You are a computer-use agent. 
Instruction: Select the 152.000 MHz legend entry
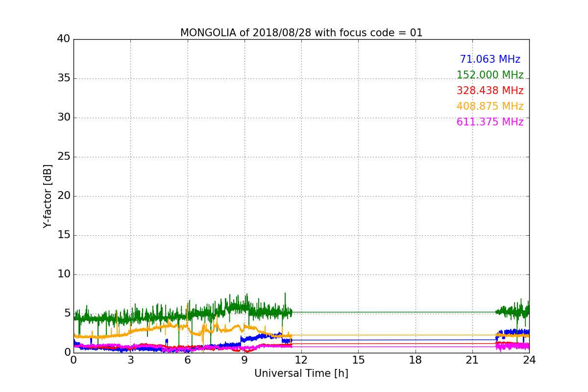click(490, 75)
